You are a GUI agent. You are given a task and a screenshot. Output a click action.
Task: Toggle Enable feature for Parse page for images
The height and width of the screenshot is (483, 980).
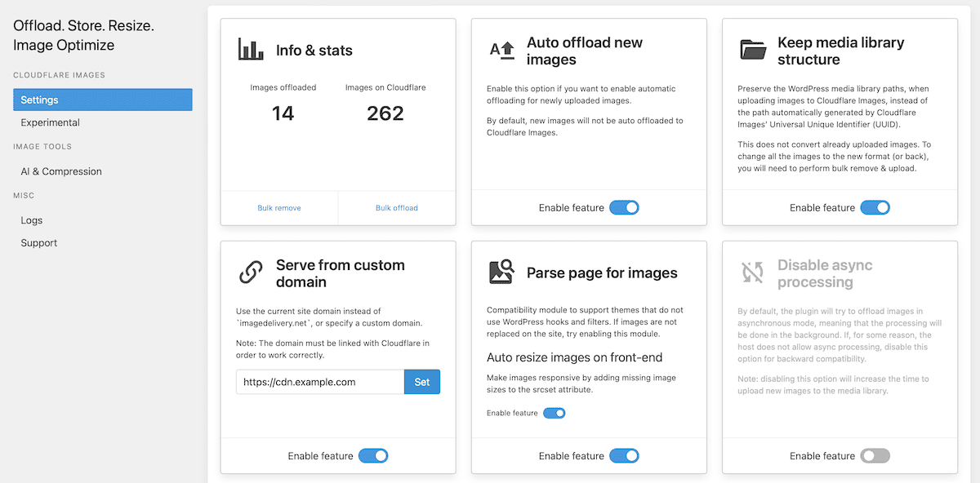(624, 456)
